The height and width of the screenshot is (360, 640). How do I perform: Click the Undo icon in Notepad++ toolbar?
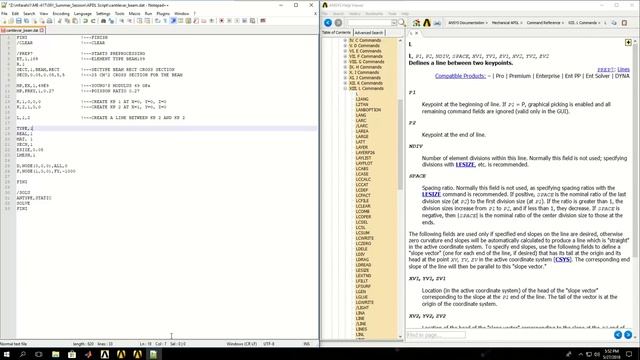pyautogui.click(x=85, y=21)
